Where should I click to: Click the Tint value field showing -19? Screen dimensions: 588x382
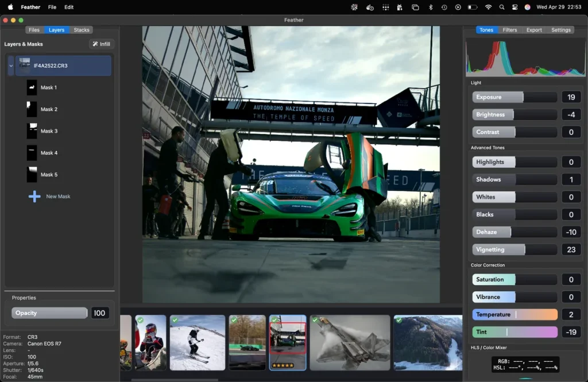[571, 332]
